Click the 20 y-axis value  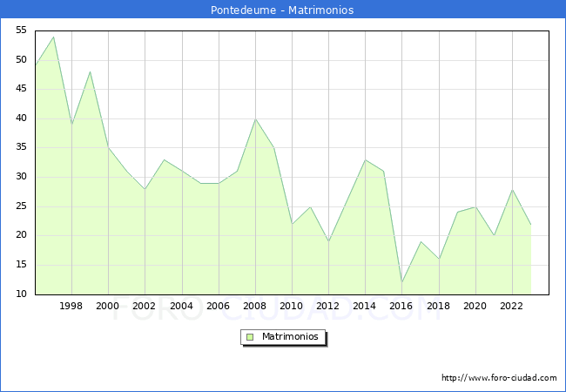[x=21, y=235]
